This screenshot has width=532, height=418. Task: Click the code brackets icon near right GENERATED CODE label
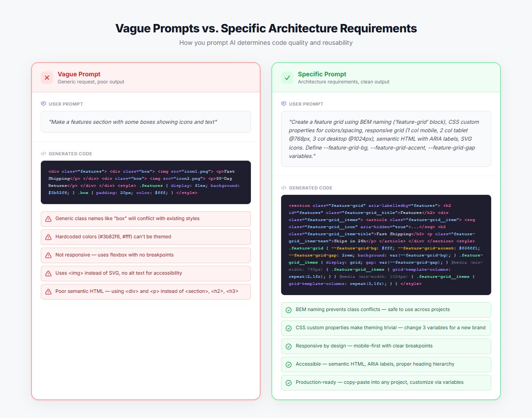coord(283,187)
